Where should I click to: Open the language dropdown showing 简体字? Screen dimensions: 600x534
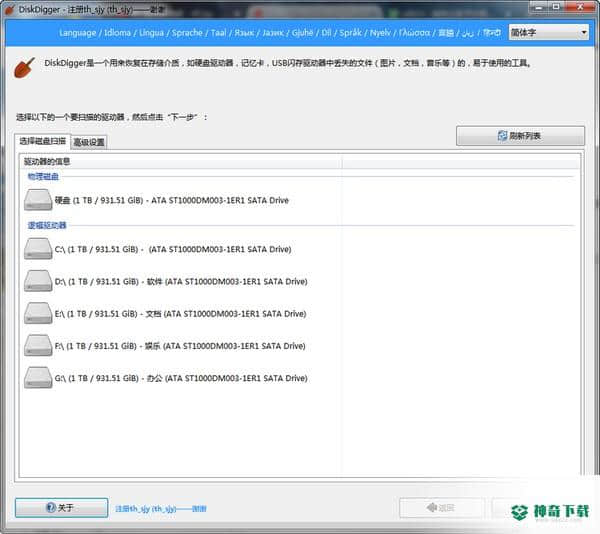[548, 33]
